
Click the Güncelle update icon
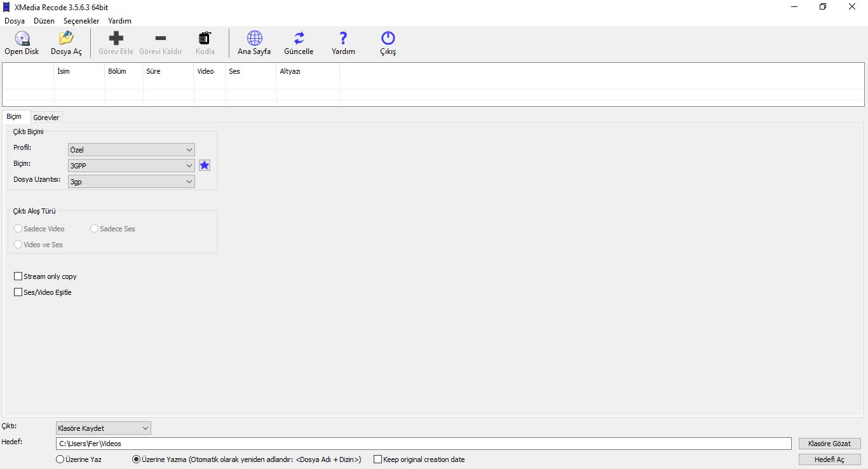tap(299, 39)
